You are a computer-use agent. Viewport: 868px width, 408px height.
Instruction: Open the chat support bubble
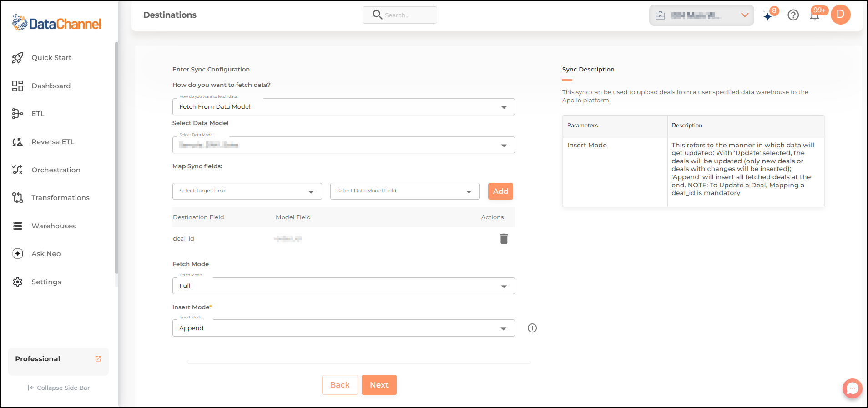(x=852, y=389)
